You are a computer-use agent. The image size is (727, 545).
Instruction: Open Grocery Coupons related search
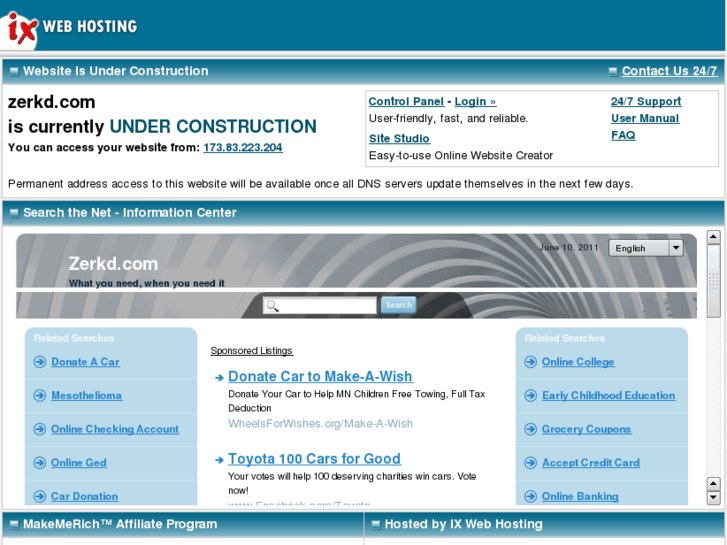coord(587,429)
